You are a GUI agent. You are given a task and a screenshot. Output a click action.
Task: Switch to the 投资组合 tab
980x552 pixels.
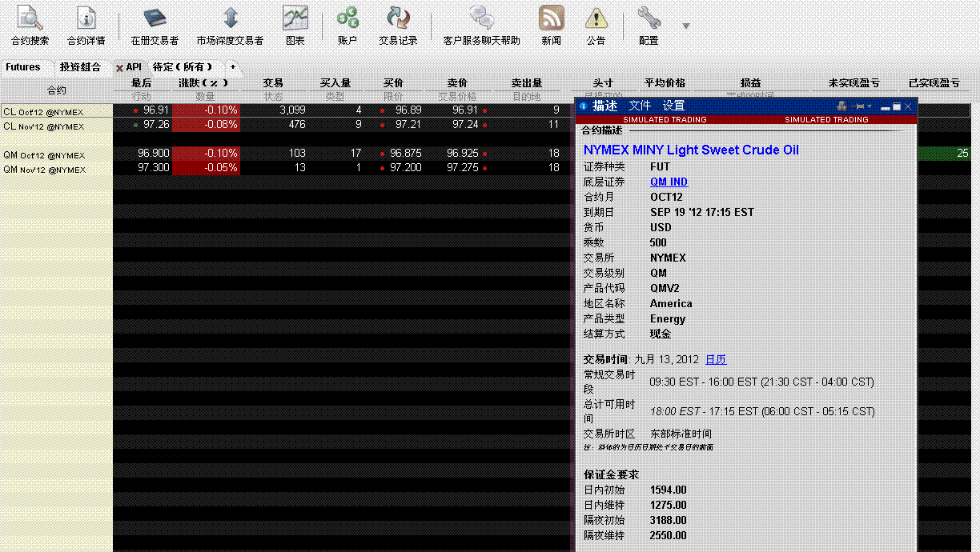80,67
